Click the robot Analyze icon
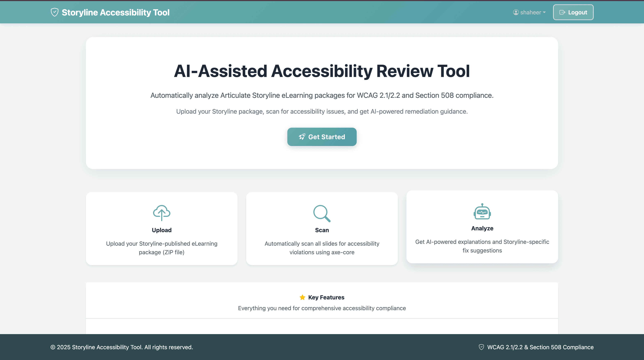The image size is (644, 360). pos(482,212)
